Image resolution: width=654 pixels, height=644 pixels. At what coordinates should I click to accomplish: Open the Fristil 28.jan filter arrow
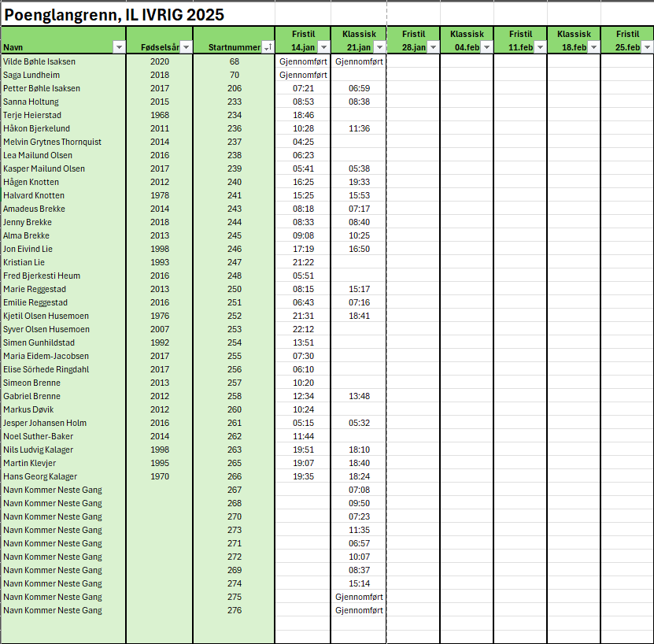coord(433,47)
